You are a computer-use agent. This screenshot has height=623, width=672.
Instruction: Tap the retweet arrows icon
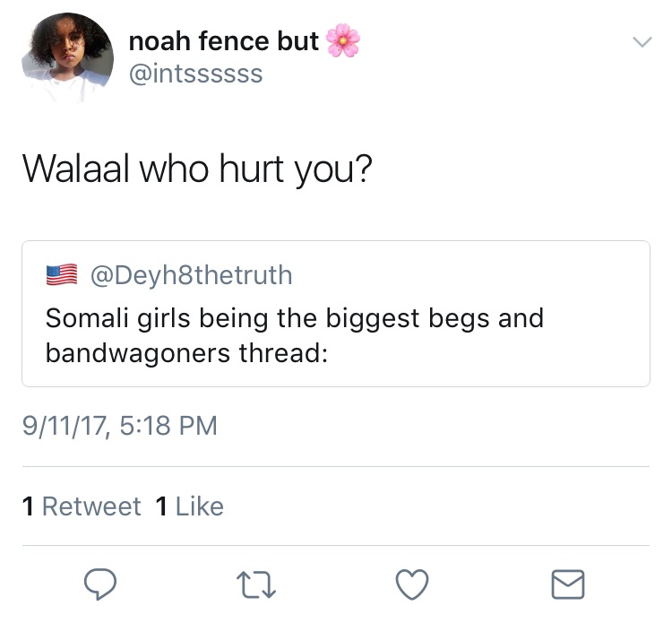click(x=258, y=584)
